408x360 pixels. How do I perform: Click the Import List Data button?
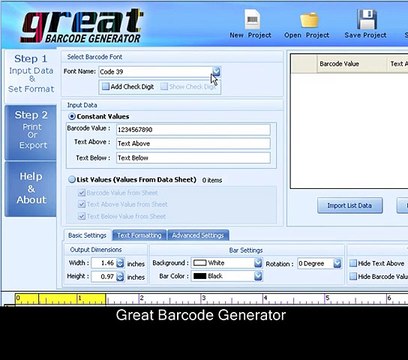point(350,206)
